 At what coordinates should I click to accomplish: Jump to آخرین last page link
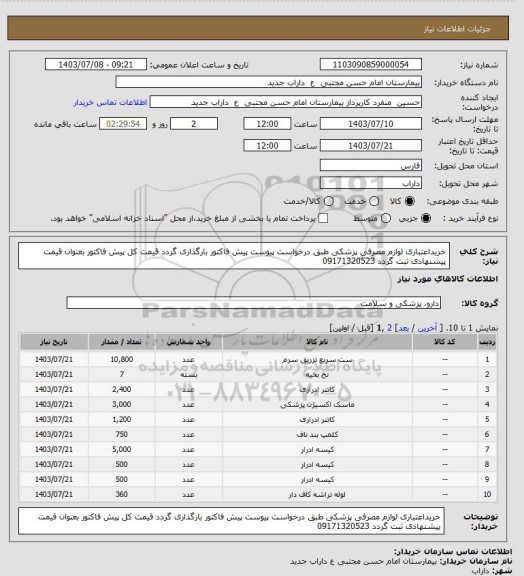(428, 328)
